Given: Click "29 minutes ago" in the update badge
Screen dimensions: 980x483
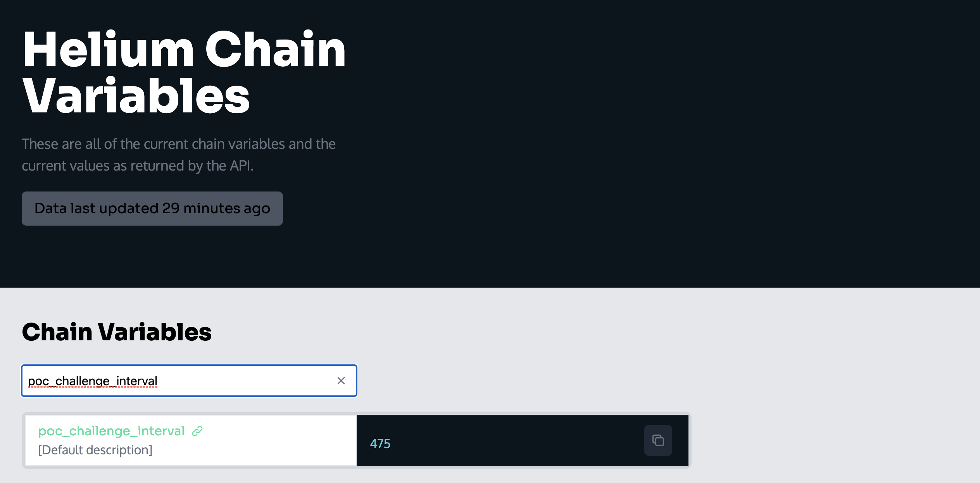Looking at the screenshot, I should click(216, 209).
